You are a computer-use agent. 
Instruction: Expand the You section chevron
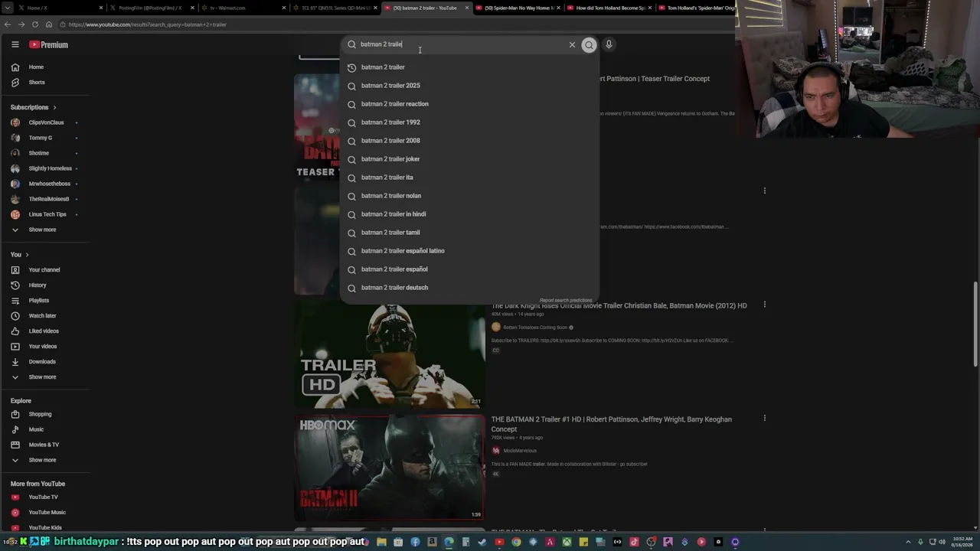pos(27,255)
